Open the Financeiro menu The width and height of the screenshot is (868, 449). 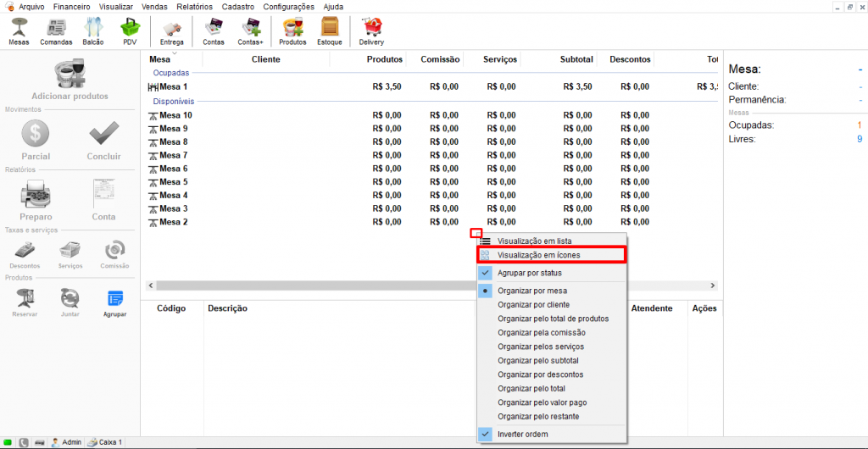point(71,6)
